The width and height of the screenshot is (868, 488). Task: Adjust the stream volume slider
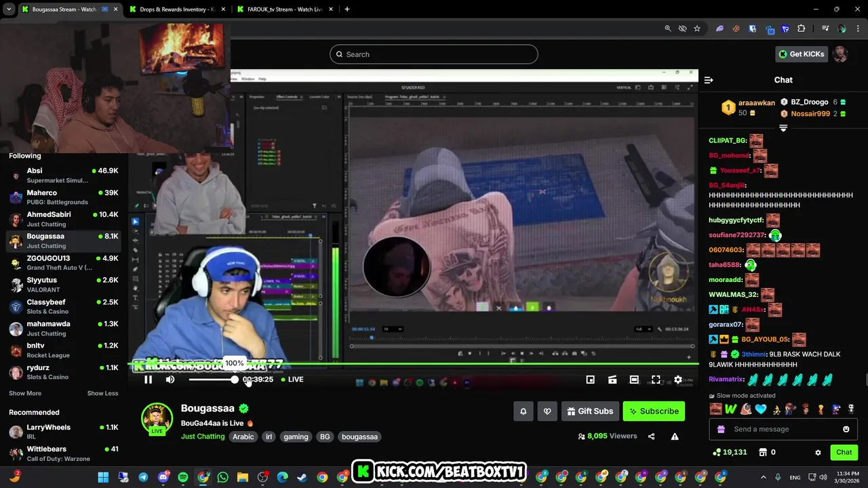tap(213, 380)
